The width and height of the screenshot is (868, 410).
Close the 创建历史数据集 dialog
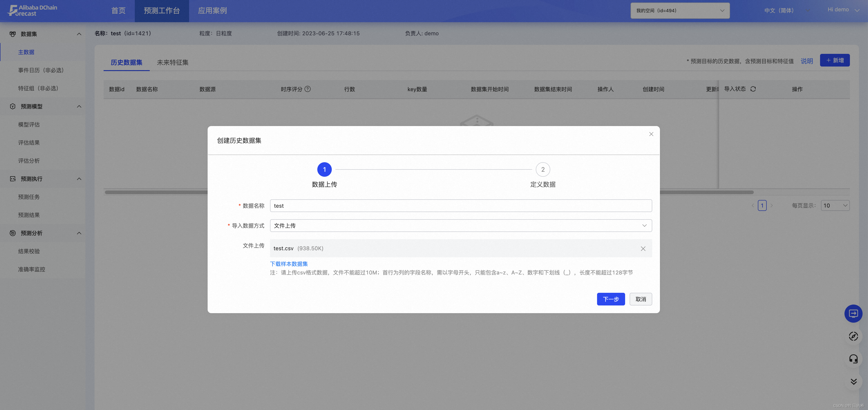651,134
